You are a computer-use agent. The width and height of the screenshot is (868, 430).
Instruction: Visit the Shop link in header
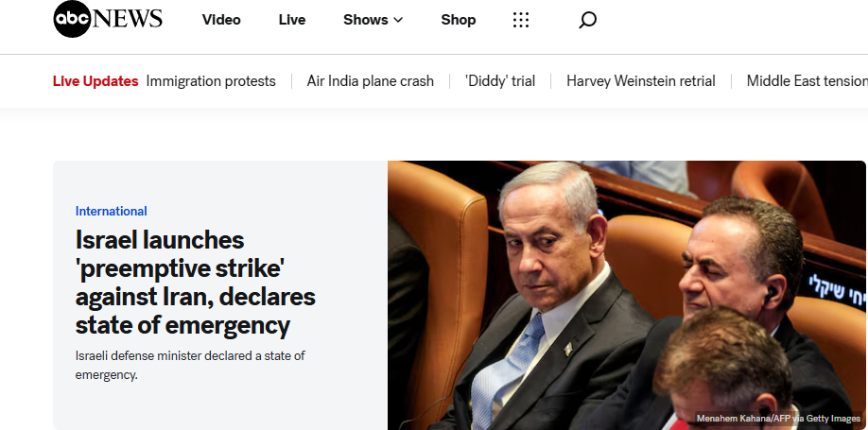pyautogui.click(x=458, y=20)
